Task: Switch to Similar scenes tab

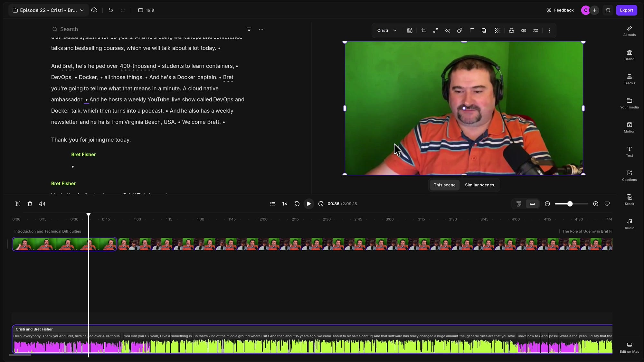Action: pyautogui.click(x=479, y=185)
